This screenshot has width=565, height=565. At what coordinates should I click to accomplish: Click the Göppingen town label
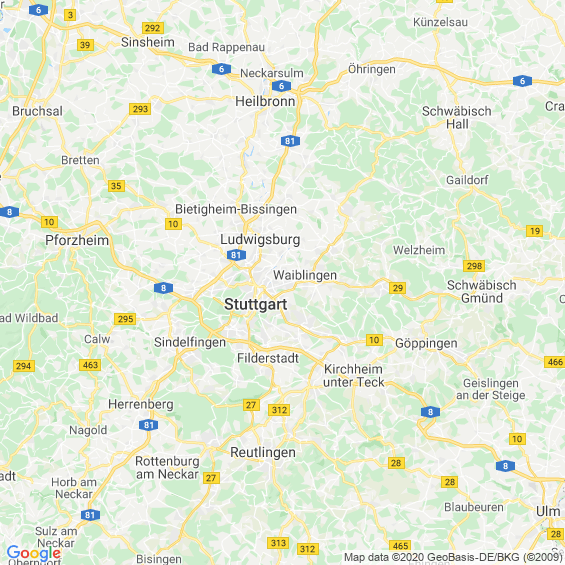click(426, 343)
